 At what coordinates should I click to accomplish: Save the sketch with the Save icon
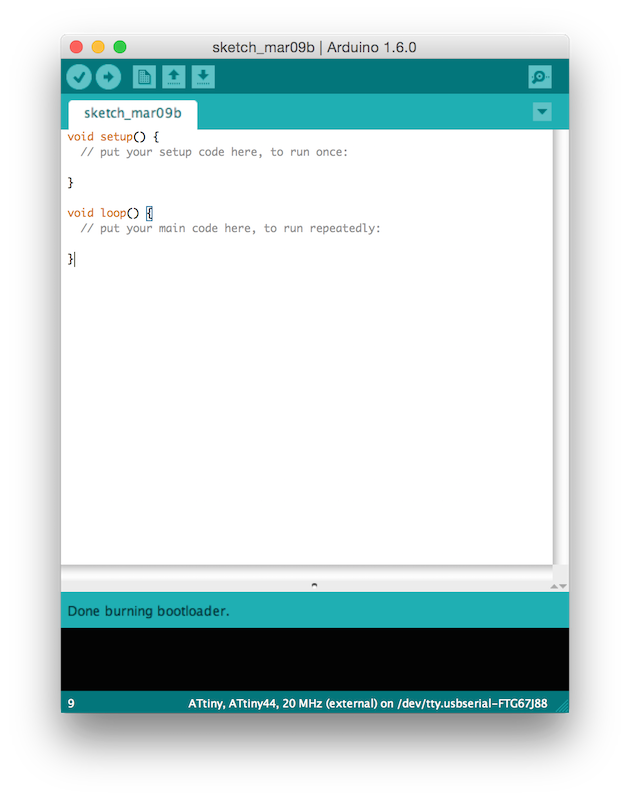203,77
